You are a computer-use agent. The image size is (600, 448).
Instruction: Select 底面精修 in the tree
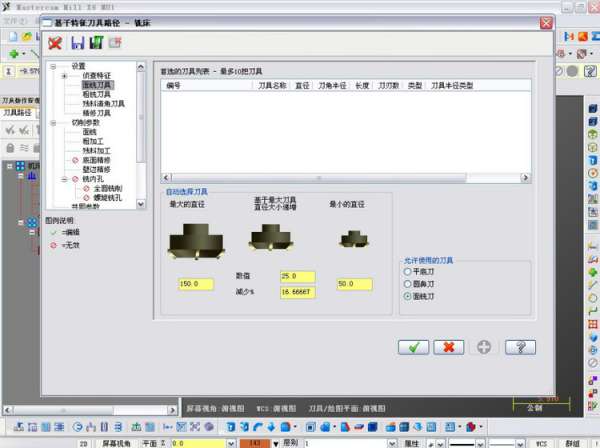click(96, 160)
